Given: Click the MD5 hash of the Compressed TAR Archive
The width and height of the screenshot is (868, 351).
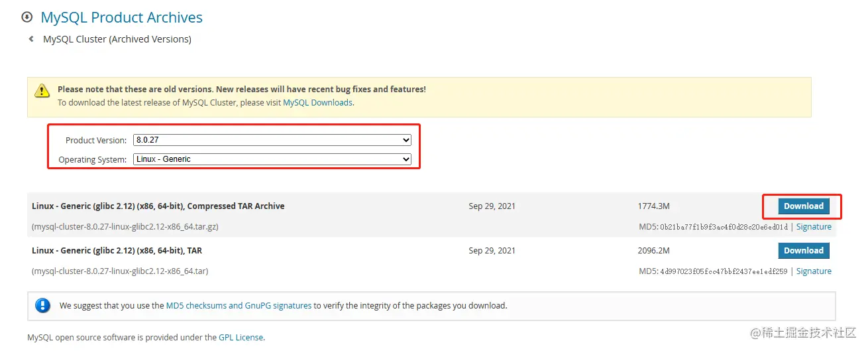Looking at the screenshot, I should tap(724, 227).
